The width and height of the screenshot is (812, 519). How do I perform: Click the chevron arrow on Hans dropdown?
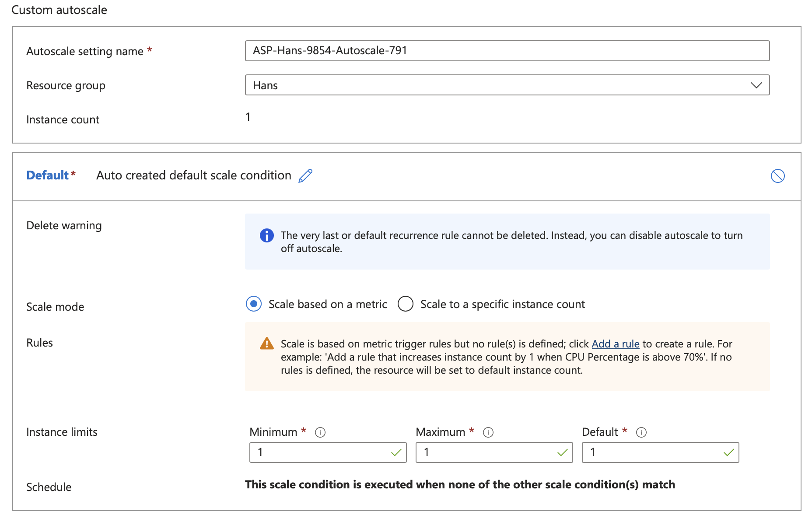[756, 85]
